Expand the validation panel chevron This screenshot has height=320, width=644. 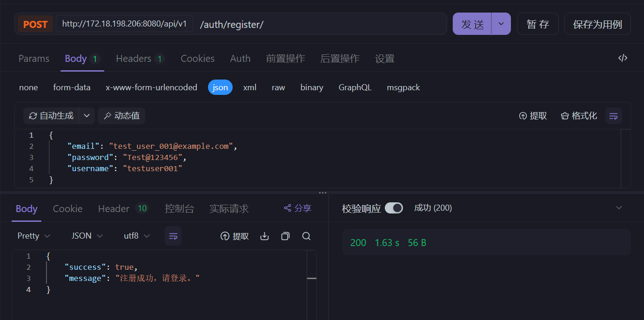tap(619, 208)
